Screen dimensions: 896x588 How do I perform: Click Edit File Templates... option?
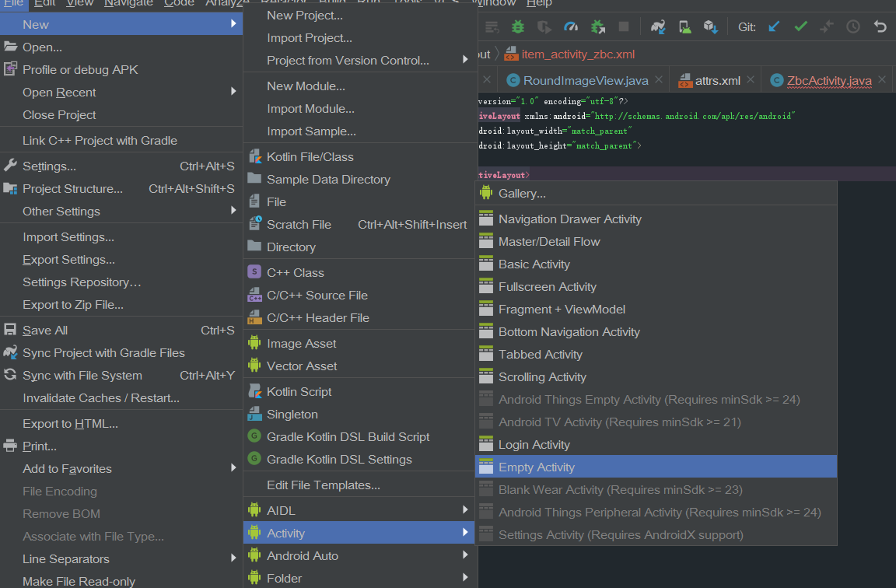click(x=359, y=485)
